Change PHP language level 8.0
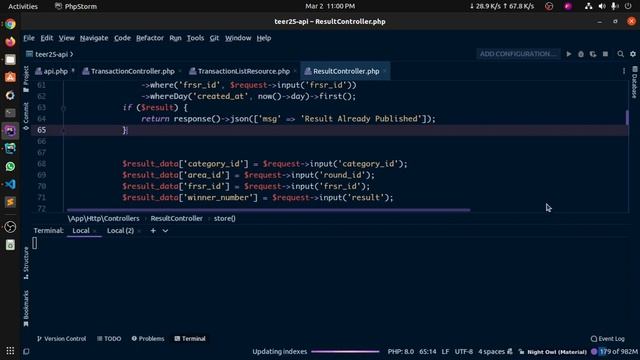Viewport: 640px width, 360px height. coord(400,351)
